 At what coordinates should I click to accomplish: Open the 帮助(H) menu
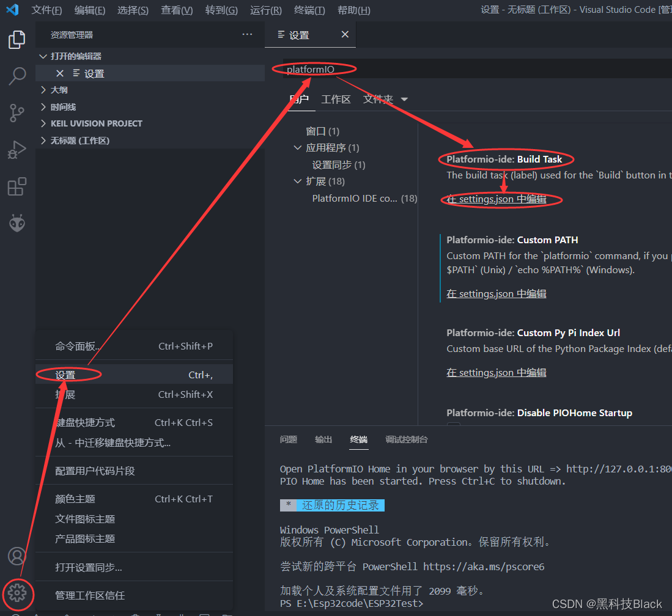(353, 10)
